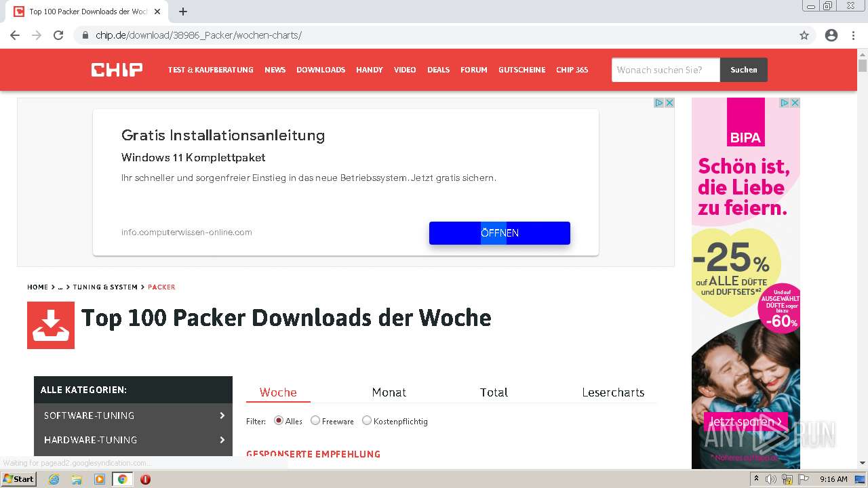
Task: Go back with the browser back arrow
Action: [15, 35]
